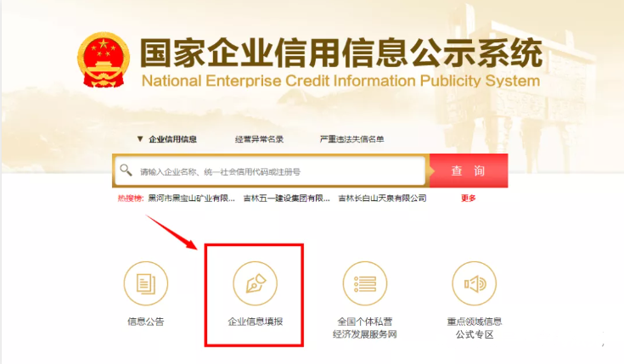Click the 全国个体私营经济发展服务网 text label
The height and width of the screenshot is (364, 624).
click(x=365, y=328)
